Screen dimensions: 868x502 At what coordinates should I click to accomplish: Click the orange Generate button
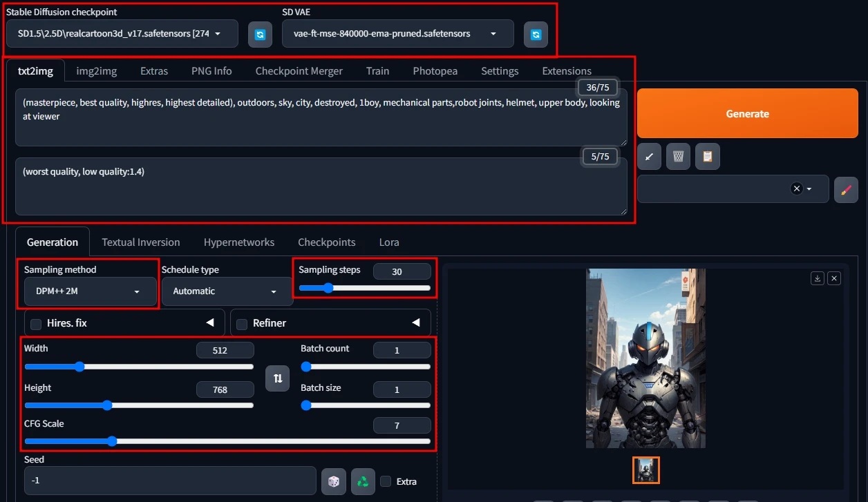(748, 114)
